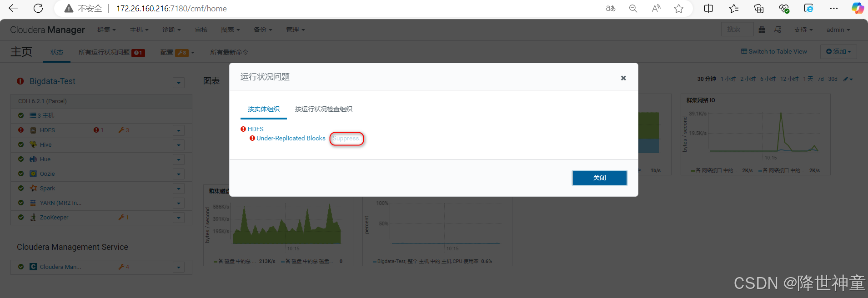Open the 配置 tab dropdown
868x298 pixels.
[x=177, y=52]
